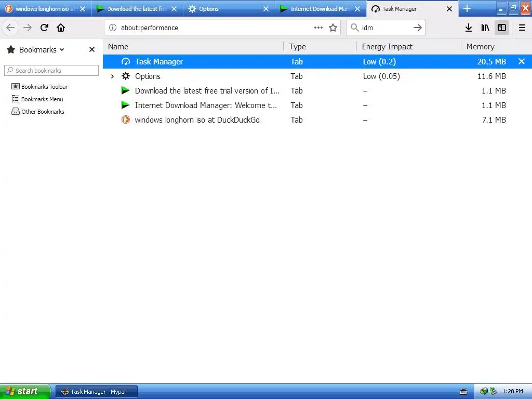This screenshot has height=399, width=532.
Task: Close the Task Manager row with X
Action: coord(522,61)
